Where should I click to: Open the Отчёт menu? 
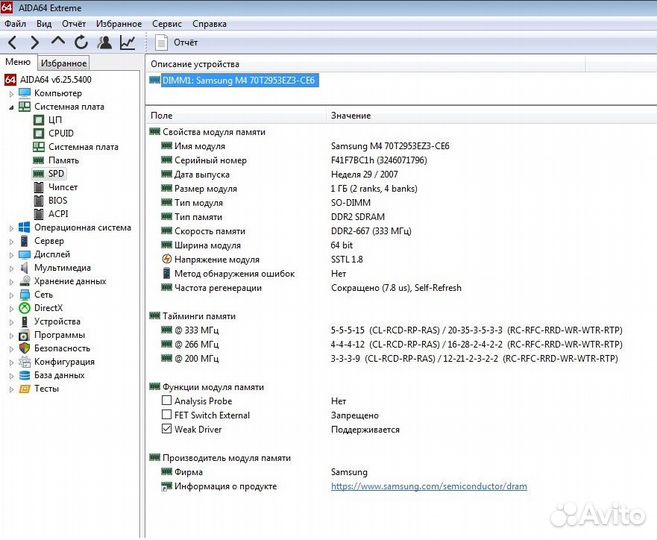pos(74,24)
